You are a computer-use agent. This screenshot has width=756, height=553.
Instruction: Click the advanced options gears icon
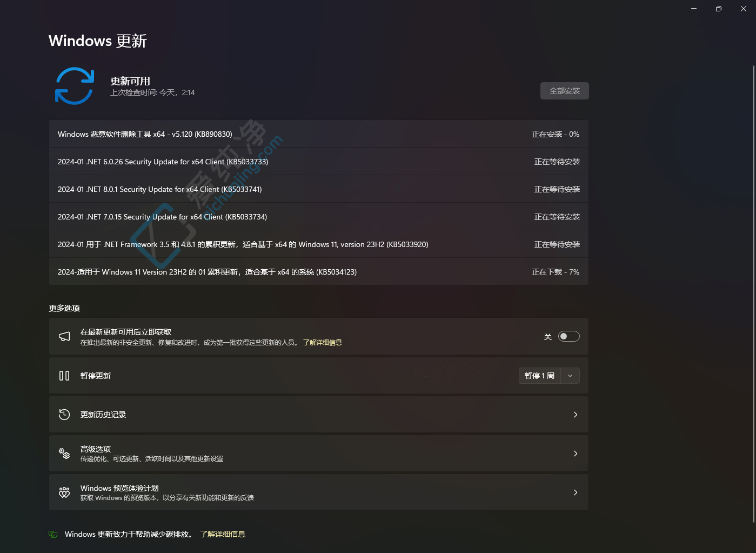tap(64, 454)
